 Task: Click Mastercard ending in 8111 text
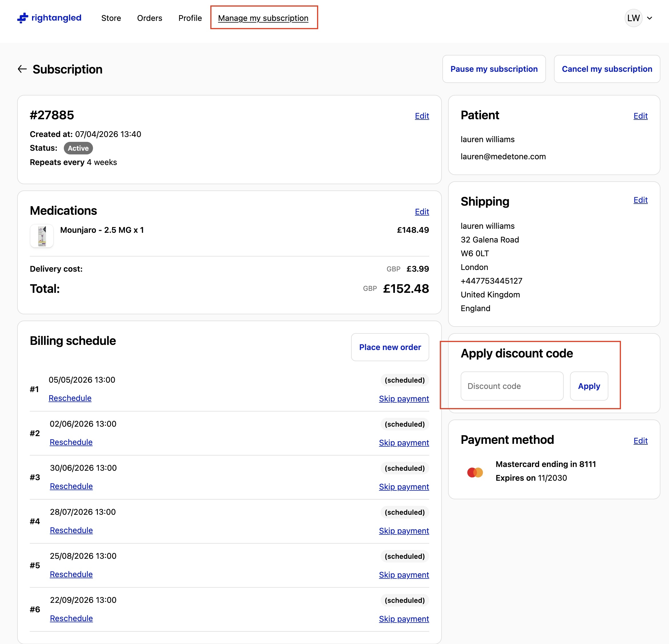point(545,464)
